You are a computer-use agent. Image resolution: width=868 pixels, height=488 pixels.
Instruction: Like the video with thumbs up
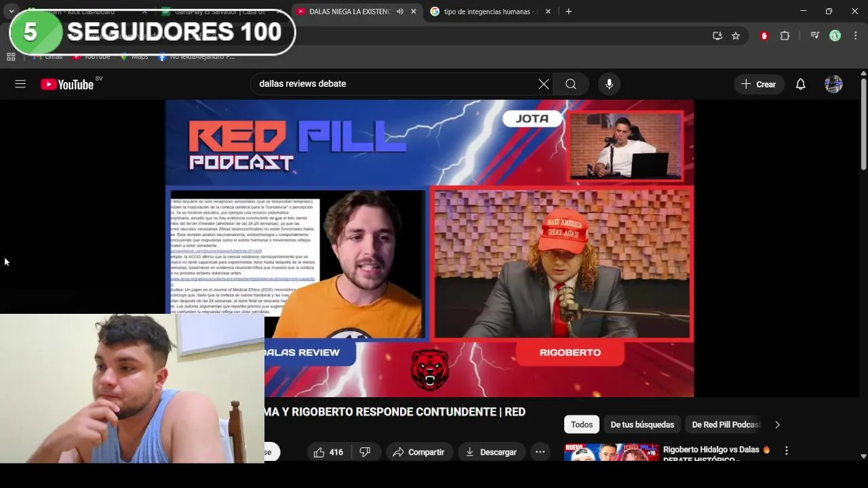pyautogui.click(x=328, y=452)
